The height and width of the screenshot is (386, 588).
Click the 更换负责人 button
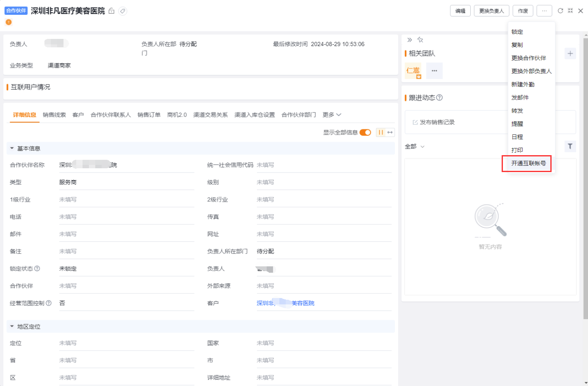[x=491, y=11]
